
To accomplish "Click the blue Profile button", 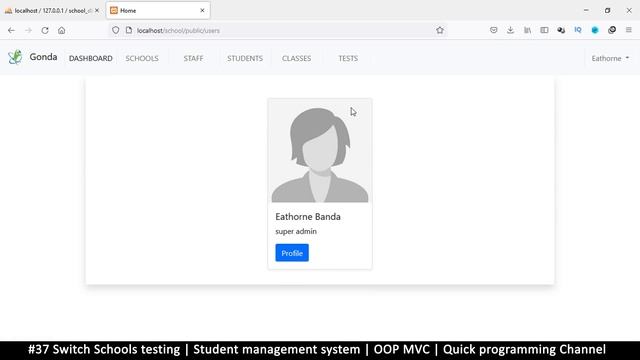I will click(x=292, y=253).
